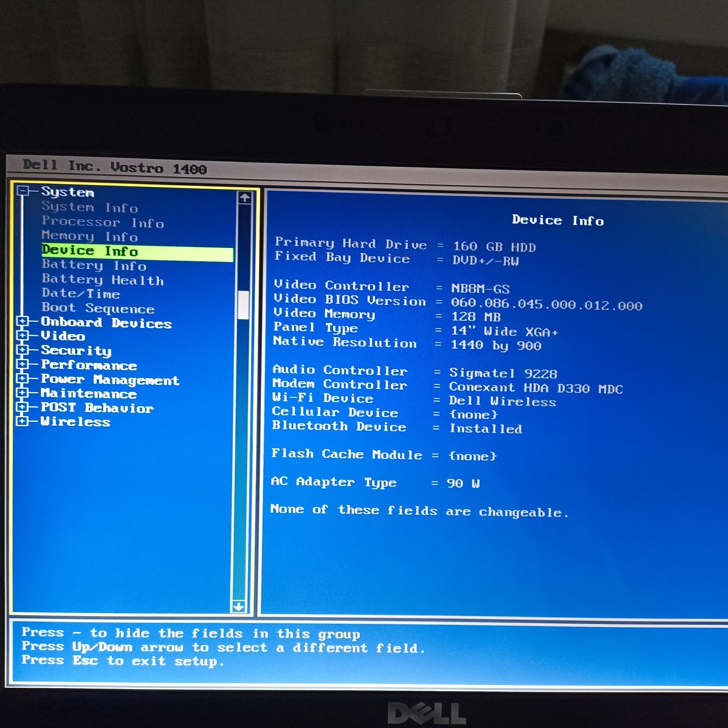The width and height of the screenshot is (728, 728).
Task: Click the 'Press Esc to exit setup' hint
Action: (123, 660)
